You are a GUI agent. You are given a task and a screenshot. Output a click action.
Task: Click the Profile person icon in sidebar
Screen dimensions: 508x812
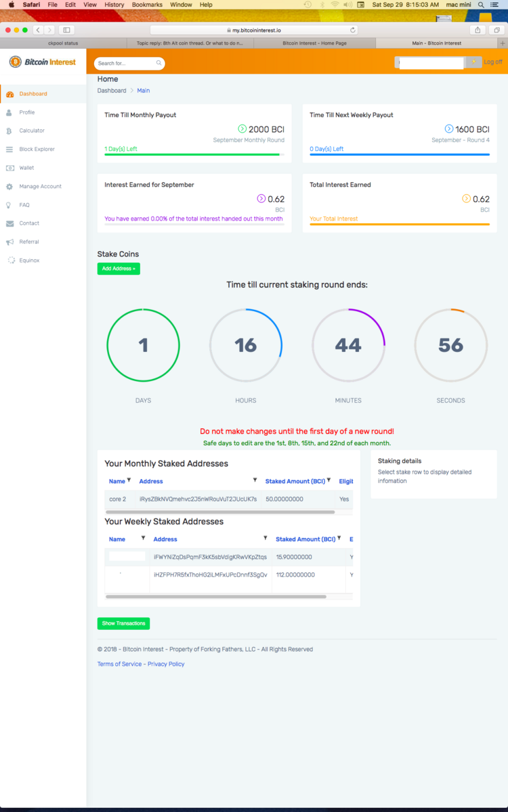click(9, 112)
